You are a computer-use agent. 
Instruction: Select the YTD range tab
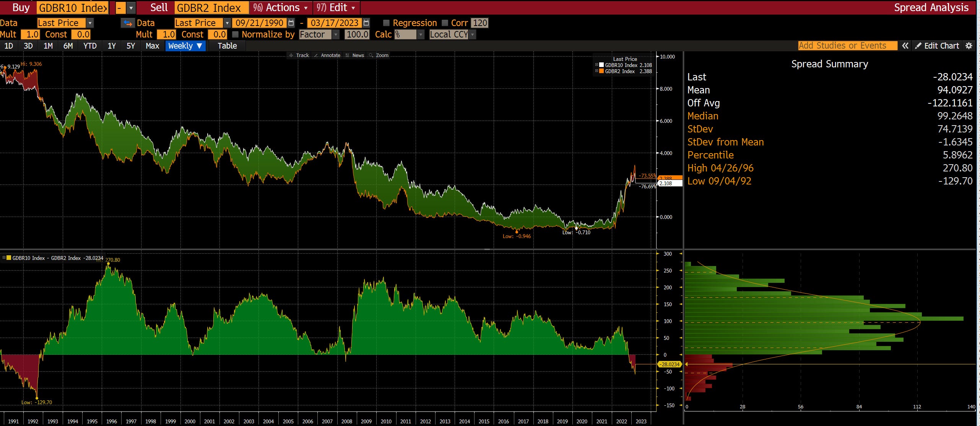tap(90, 46)
